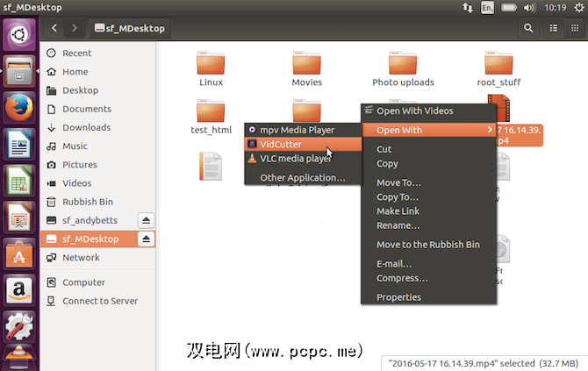Open System Settings from the dock

19,327
